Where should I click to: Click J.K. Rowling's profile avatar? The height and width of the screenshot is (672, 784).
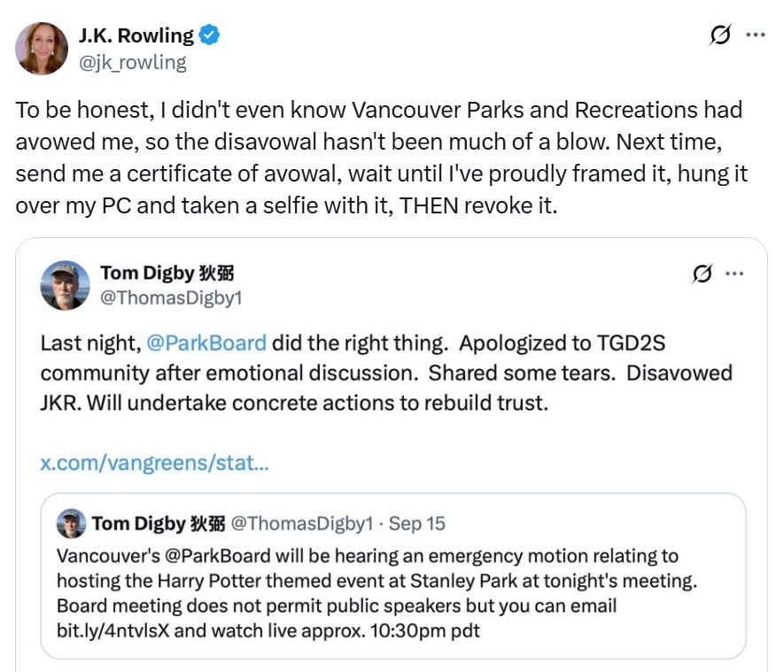click(42, 48)
